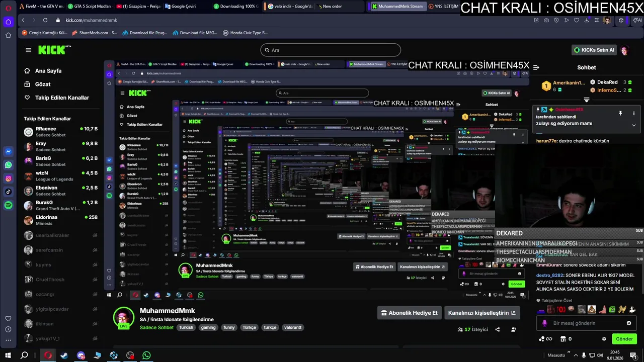Open BurakG followed channel
This screenshot has height=362, width=644.
[x=60, y=205]
